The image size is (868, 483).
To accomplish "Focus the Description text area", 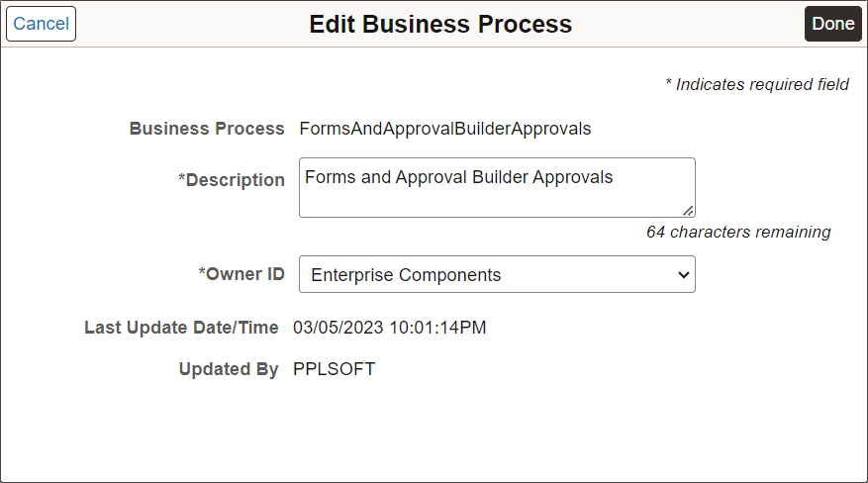I will click(496, 197).
